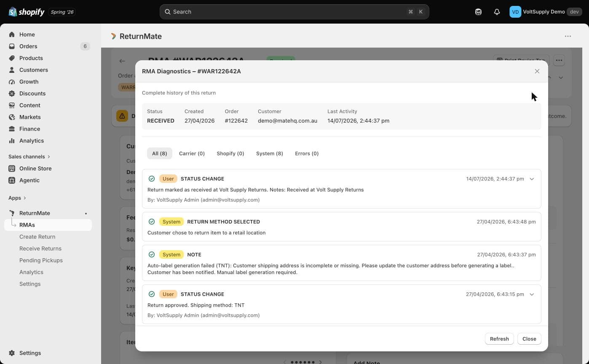Click the Settings gear icon at bottom
Image resolution: width=589 pixels, height=364 pixels.
coord(12,353)
